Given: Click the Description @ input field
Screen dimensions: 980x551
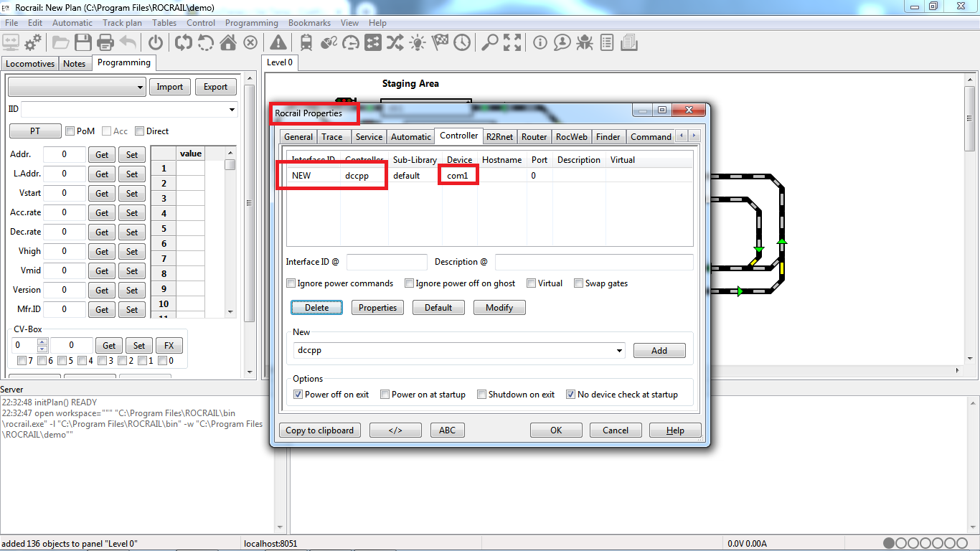Looking at the screenshot, I should 594,263.
